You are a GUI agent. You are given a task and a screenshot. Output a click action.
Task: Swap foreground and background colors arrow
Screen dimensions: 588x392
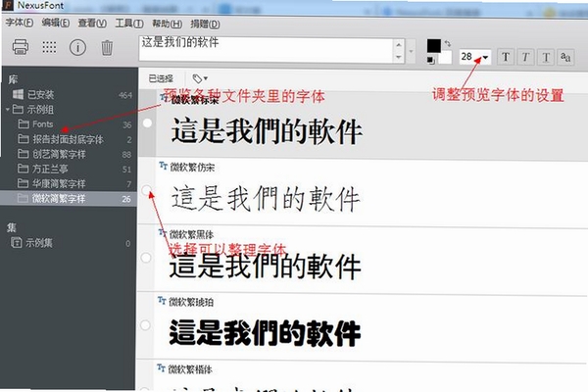coord(448,43)
